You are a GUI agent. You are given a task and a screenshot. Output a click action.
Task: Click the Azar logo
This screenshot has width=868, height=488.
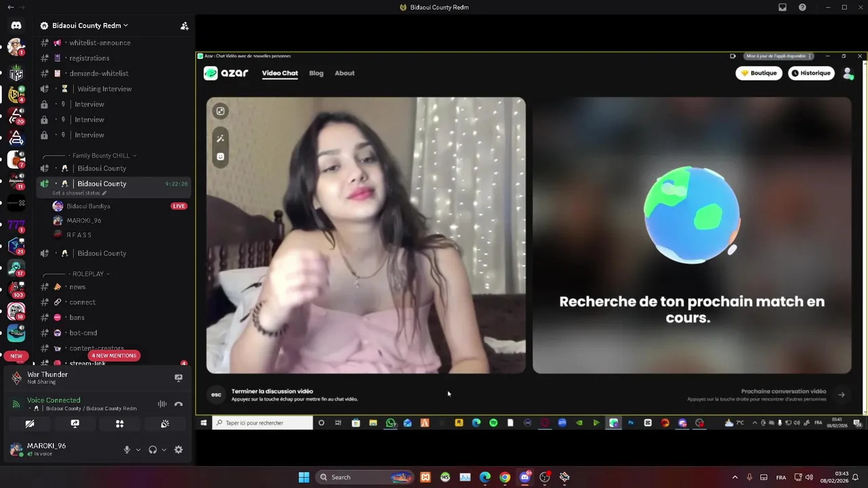point(226,73)
